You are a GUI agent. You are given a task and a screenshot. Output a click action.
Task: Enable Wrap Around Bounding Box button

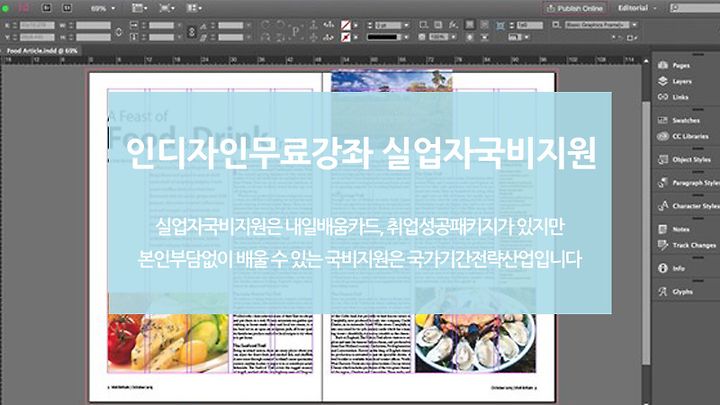click(484, 25)
